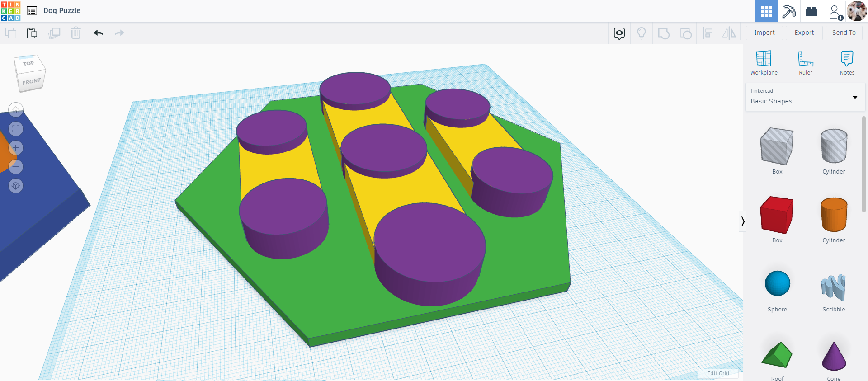Click the Duplicate and repeat icon
The width and height of the screenshot is (868, 381).
(54, 33)
